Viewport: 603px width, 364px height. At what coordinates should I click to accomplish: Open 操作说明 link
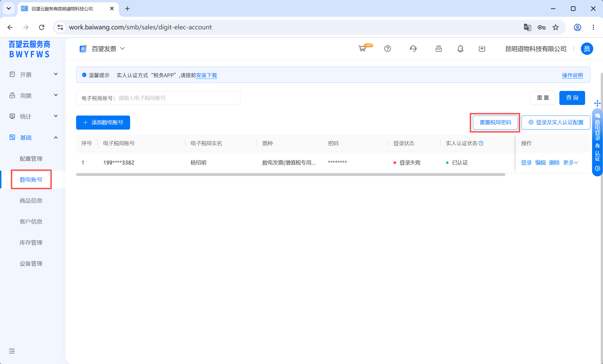point(573,75)
